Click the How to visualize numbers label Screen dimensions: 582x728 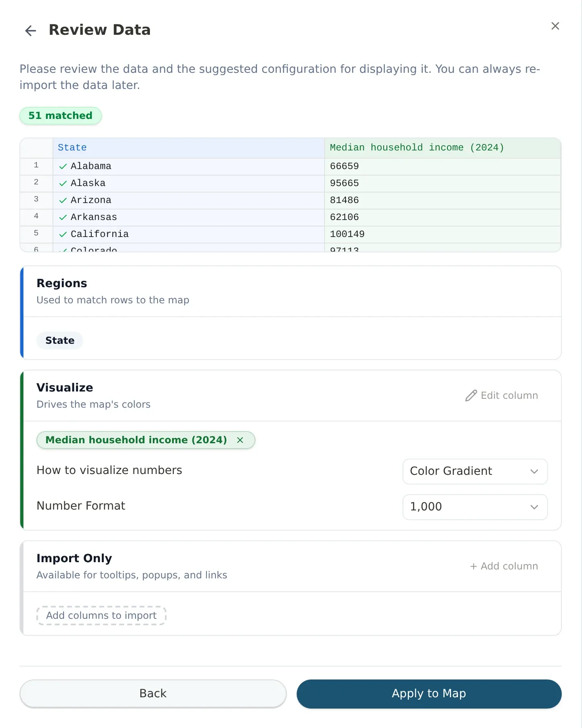click(110, 470)
